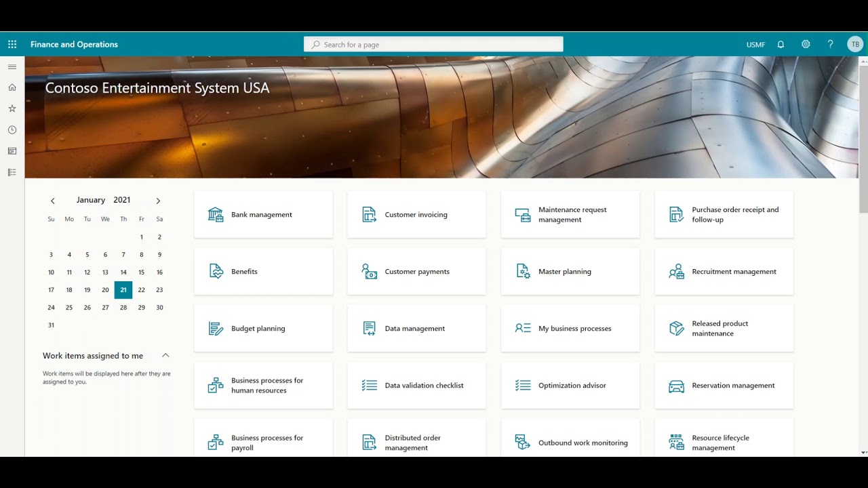This screenshot has width=868, height=488.
Task: Open settings gear icon
Action: (x=806, y=44)
